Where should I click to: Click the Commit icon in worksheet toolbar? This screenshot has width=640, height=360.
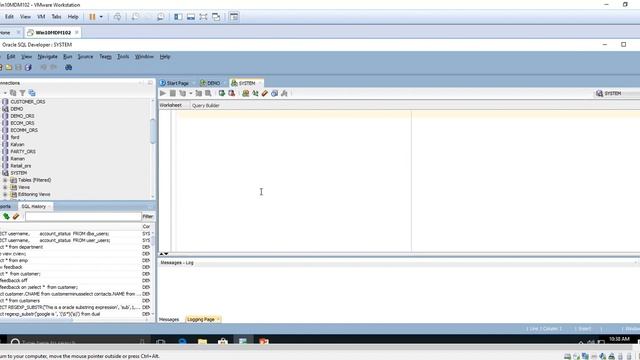pyautogui.click(x=222, y=93)
